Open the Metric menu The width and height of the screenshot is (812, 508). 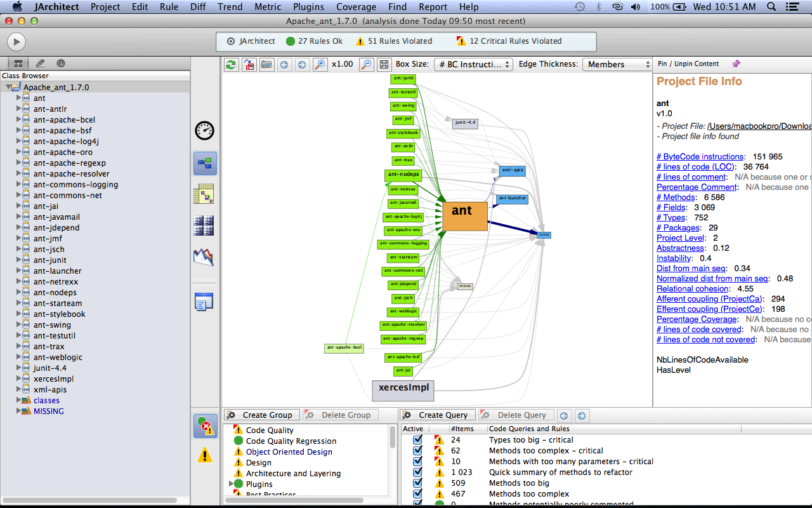268,7
